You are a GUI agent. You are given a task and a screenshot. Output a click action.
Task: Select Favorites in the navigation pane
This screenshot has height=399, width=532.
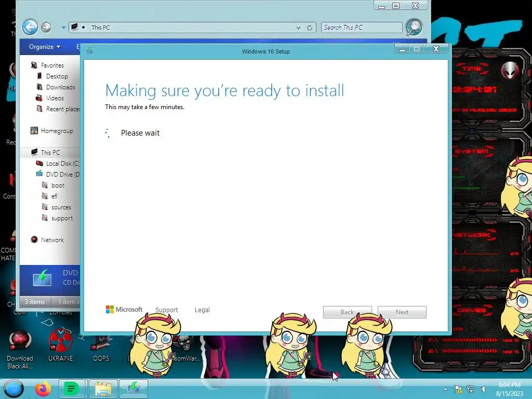tap(52, 65)
